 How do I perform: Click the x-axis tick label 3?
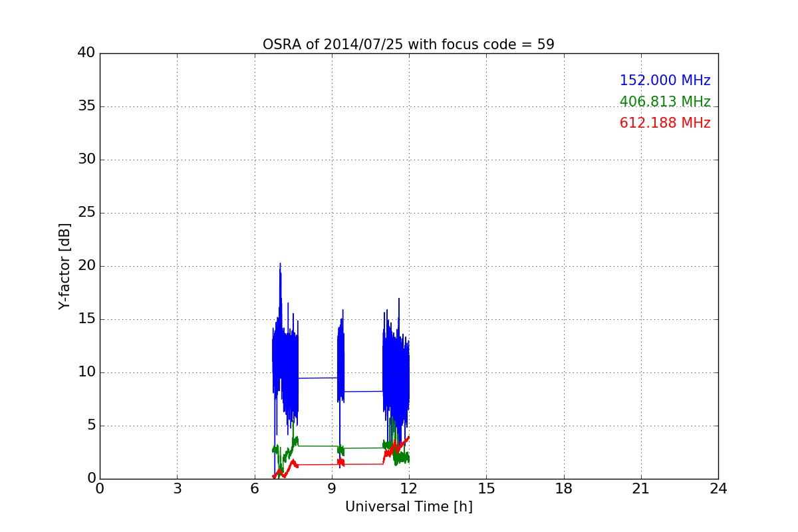coord(177,489)
